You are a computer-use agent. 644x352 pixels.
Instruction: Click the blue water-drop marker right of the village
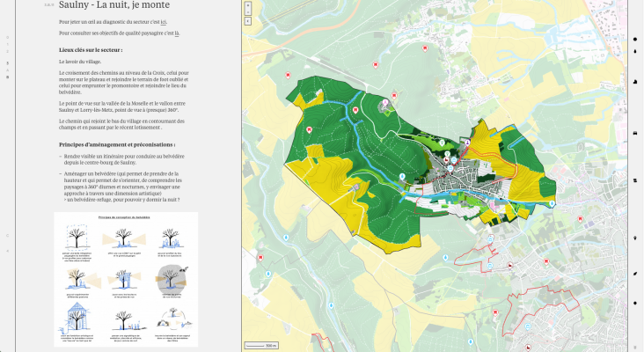tap(552, 202)
